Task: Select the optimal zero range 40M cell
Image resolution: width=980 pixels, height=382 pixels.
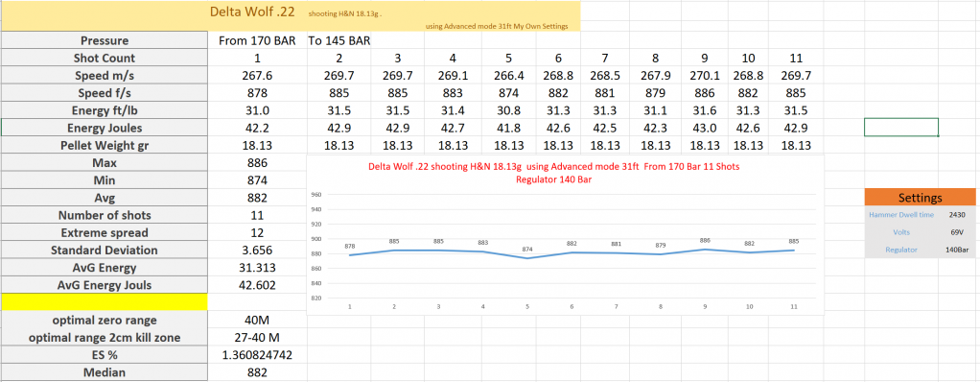Action: coord(258,321)
